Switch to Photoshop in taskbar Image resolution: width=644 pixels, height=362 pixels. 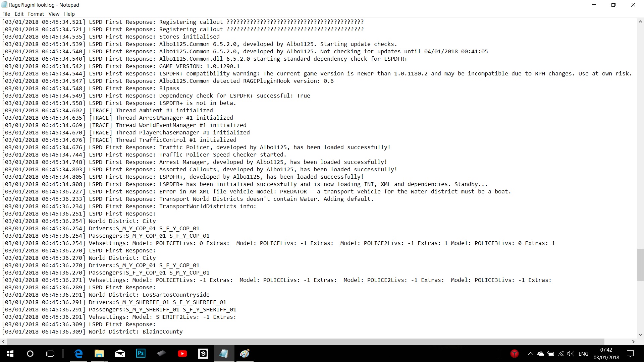pyautogui.click(x=141, y=354)
